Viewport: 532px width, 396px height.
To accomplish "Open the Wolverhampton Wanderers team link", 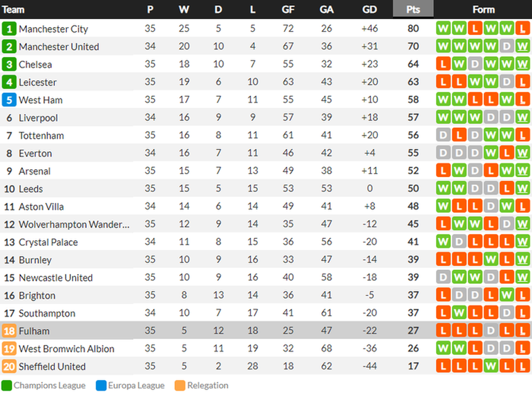I will pyautogui.click(x=74, y=224).
